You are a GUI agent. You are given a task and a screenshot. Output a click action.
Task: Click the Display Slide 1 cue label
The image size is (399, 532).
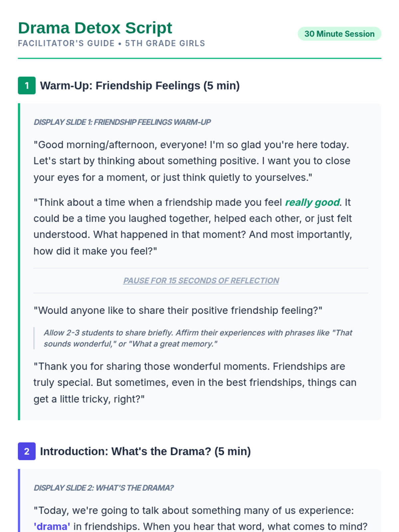[122, 122]
